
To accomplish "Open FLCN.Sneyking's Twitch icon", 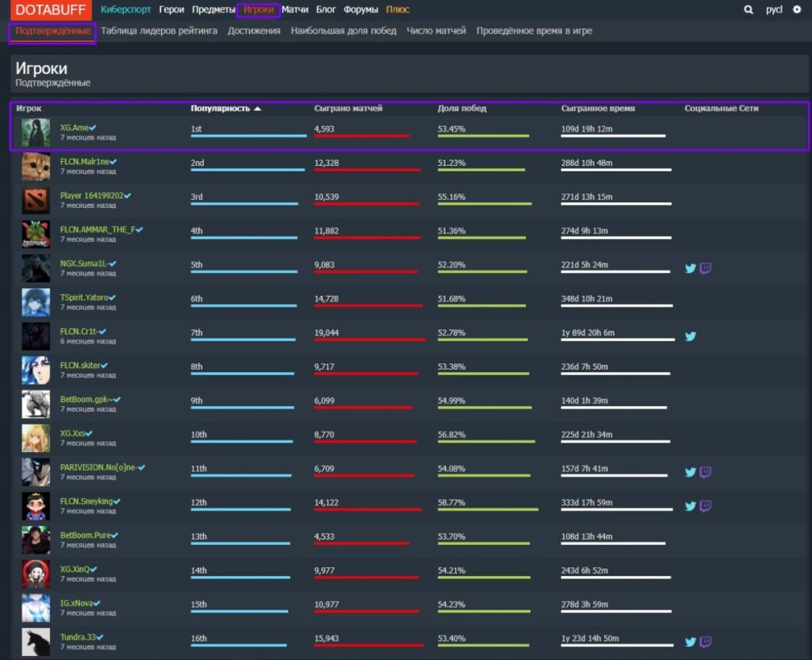I will [x=706, y=505].
